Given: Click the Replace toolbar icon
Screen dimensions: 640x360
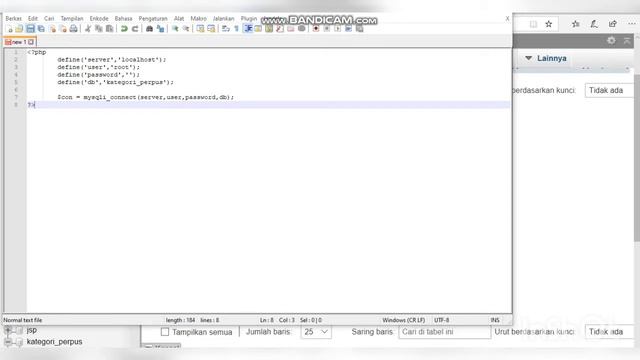Looking at the screenshot, I should (x=160, y=29).
